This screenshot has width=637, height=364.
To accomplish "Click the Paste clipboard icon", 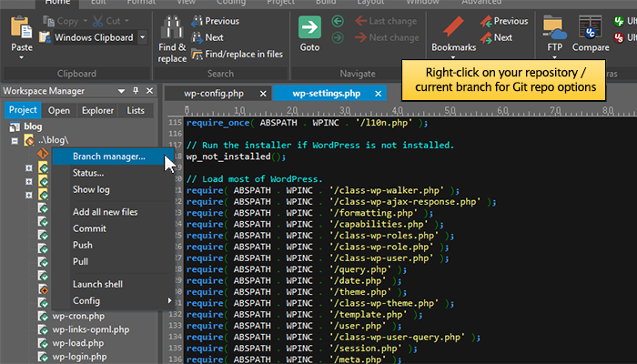I will tap(21, 27).
